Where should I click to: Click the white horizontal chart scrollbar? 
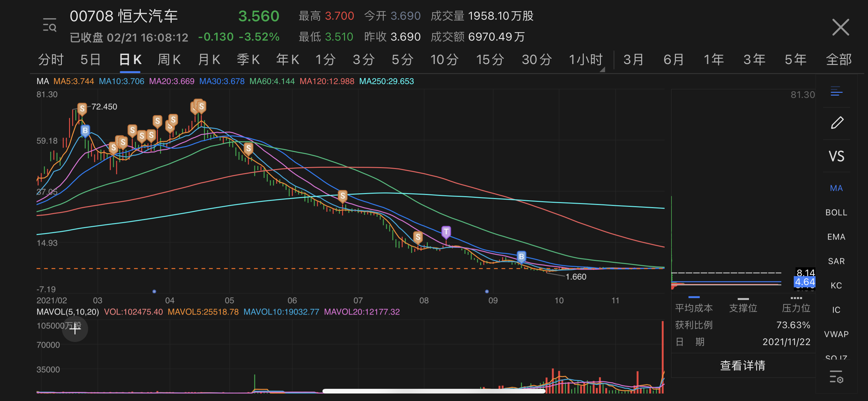433,391
